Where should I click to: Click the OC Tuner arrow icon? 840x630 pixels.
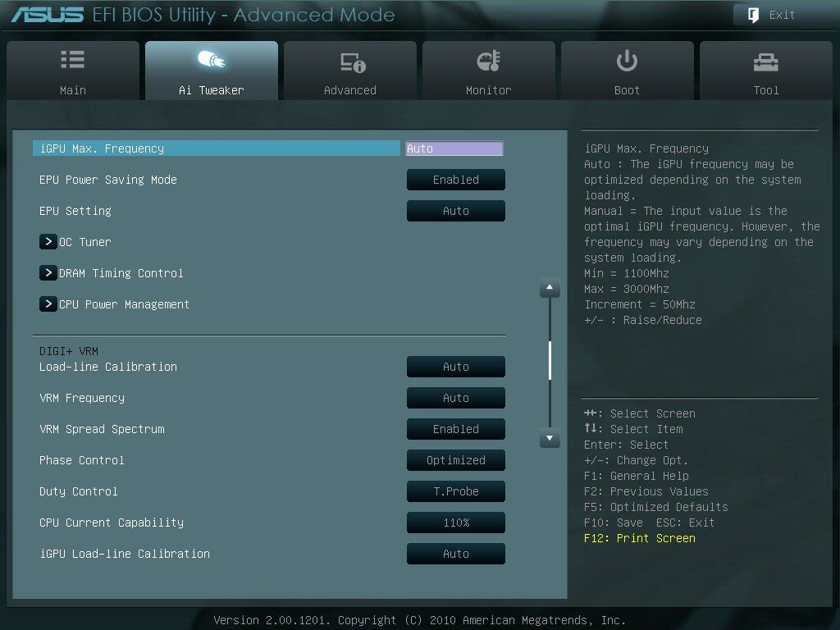pos(48,242)
